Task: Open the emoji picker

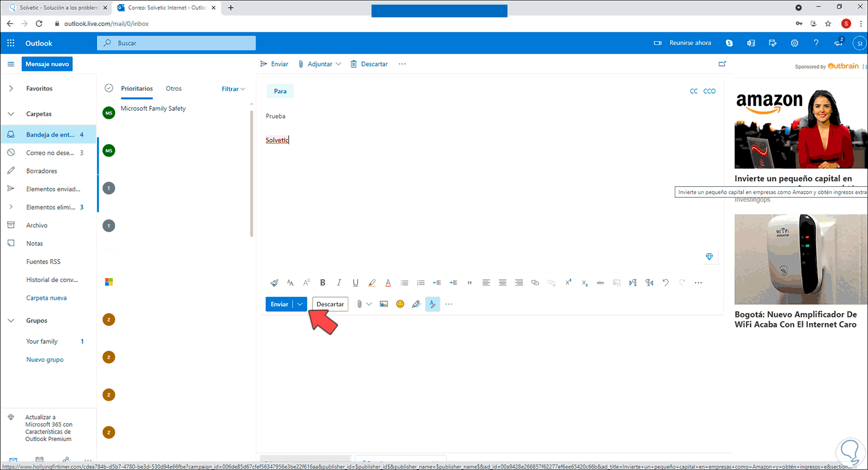Action: click(400, 304)
